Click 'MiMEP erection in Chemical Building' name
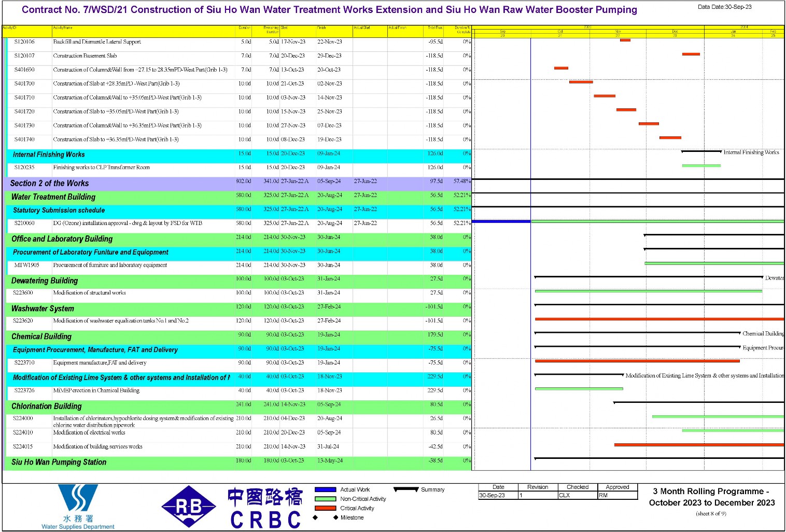Viewport: 786px width, 532px height. [96, 391]
